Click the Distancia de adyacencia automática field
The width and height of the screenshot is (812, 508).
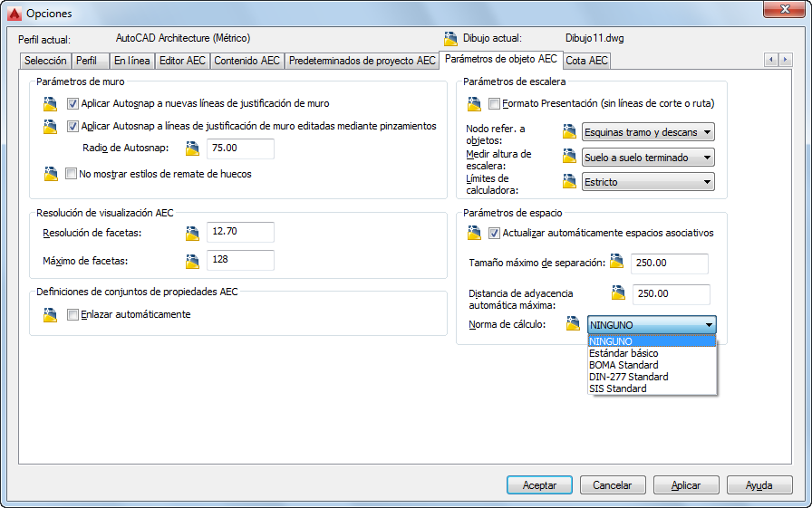point(672,294)
